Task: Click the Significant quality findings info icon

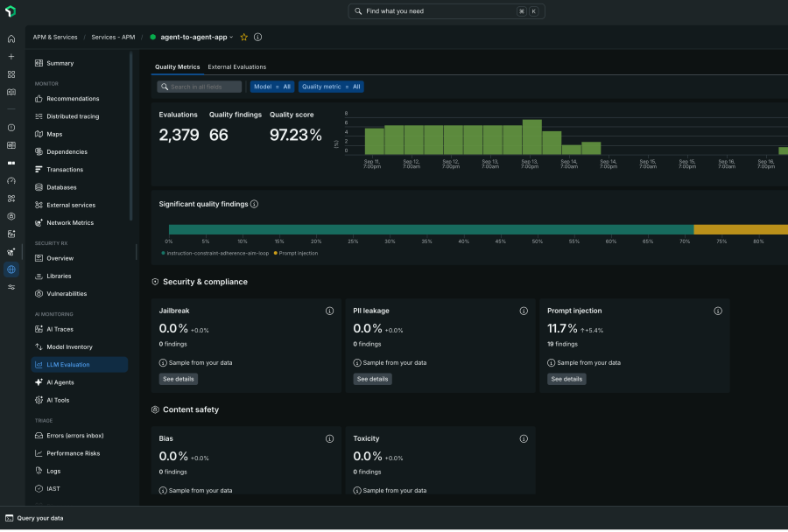Action: pyautogui.click(x=254, y=204)
